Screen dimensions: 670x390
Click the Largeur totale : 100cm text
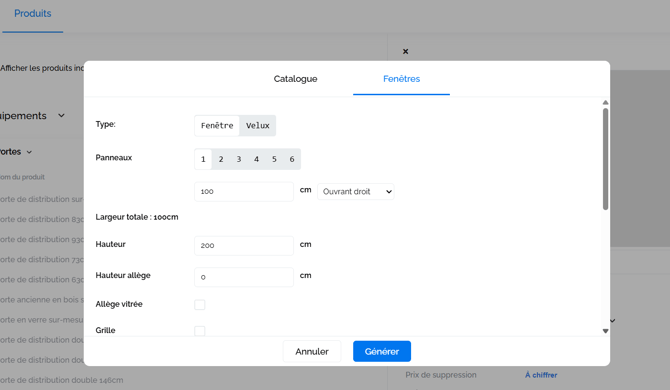click(137, 217)
